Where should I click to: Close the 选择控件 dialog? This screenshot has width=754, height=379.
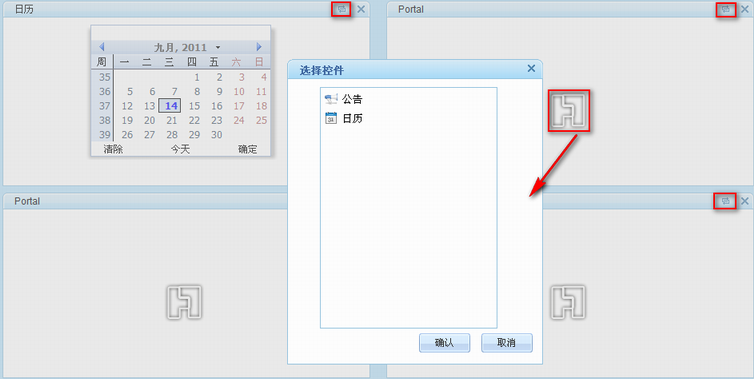coord(531,69)
